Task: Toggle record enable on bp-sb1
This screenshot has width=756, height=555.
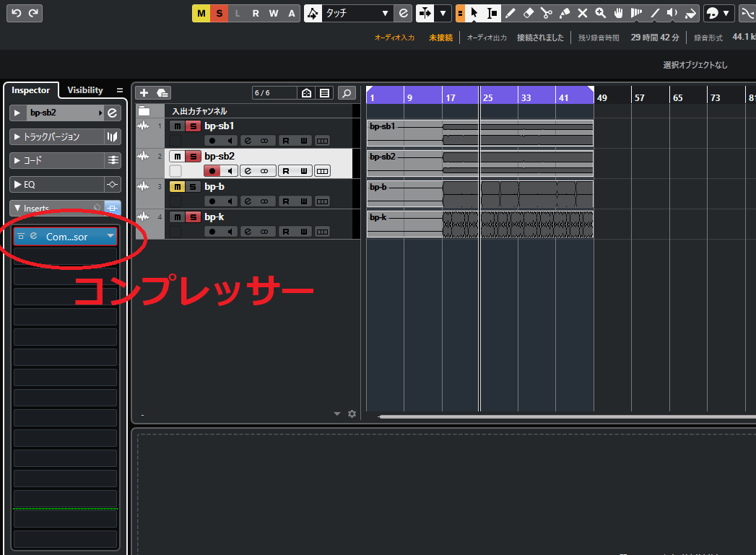Action: (x=213, y=140)
